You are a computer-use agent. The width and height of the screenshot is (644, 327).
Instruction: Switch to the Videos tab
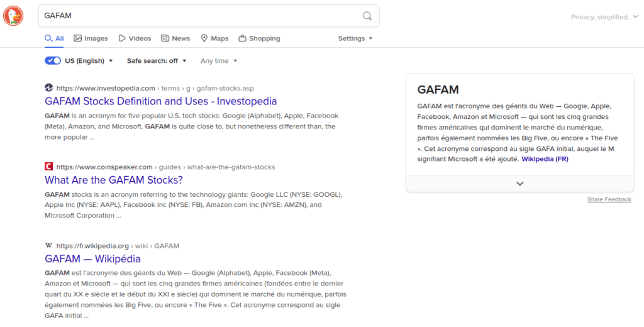click(135, 38)
